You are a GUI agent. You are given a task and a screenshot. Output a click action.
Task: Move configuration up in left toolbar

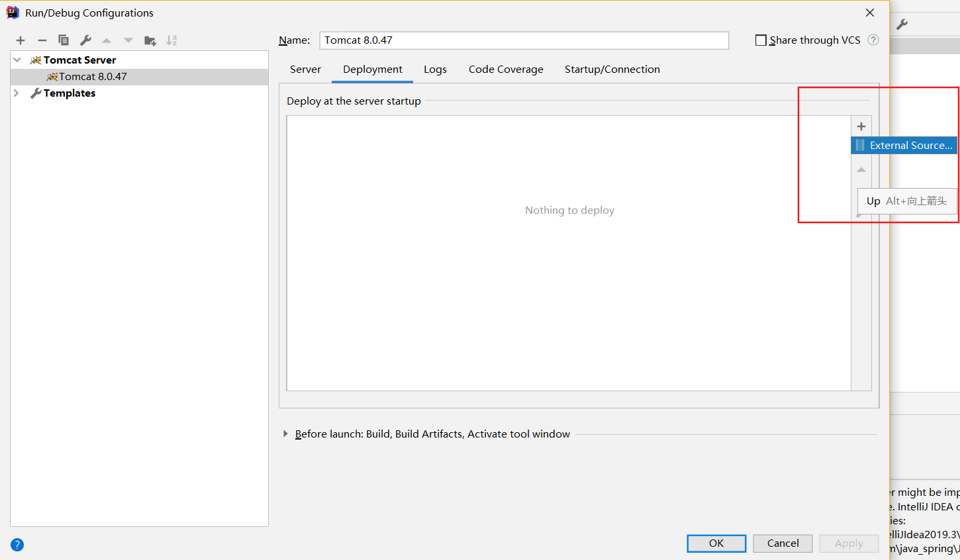[107, 40]
